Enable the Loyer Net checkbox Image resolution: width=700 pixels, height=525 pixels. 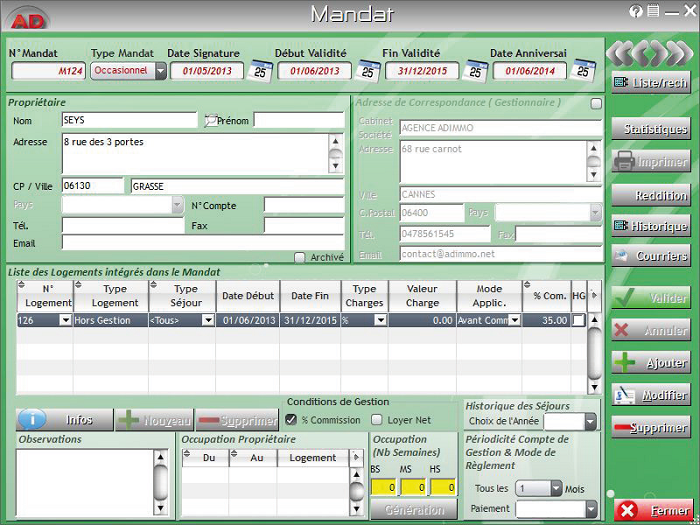(x=377, y=420)
